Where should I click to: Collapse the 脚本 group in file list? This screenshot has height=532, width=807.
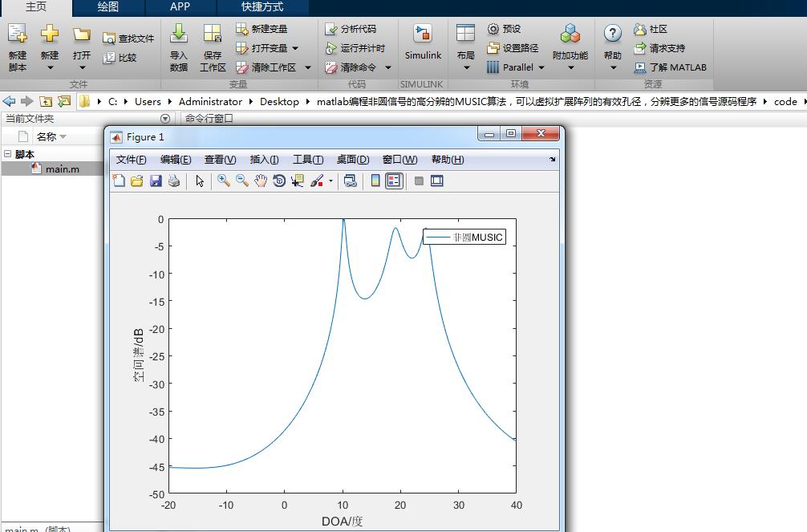(8, 153)
